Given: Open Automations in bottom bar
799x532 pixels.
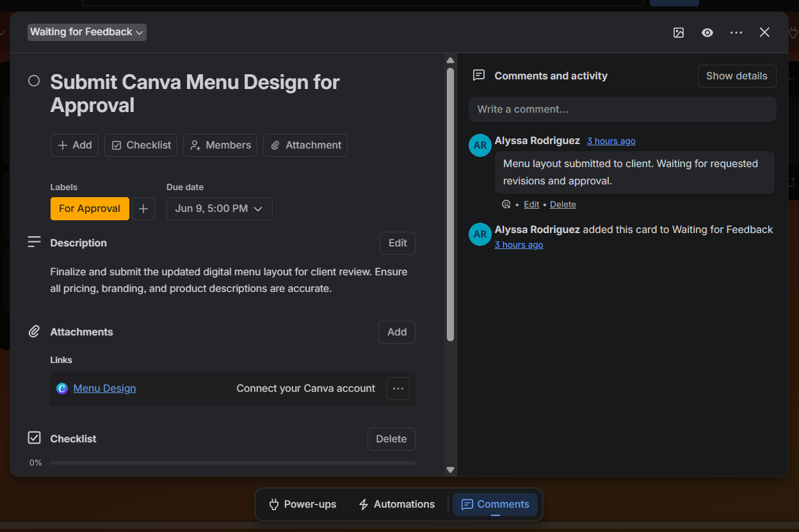Looking at the screenshot, I should pyautogui.click(x=397, y=504).
